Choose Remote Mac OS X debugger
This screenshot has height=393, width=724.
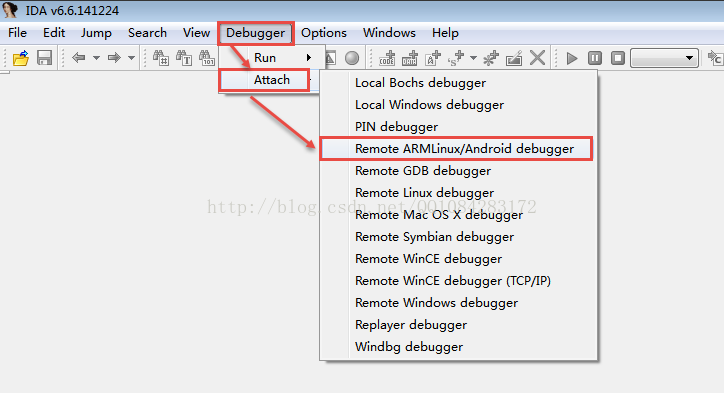[458, 215]
